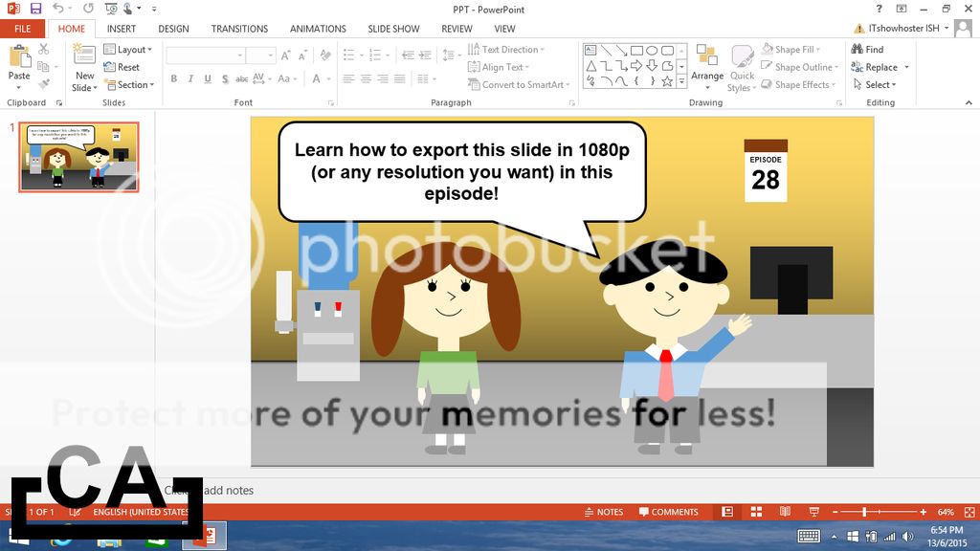Open the INSERT ribbon tab
The image size is (980, 551).
pos(122,29)
